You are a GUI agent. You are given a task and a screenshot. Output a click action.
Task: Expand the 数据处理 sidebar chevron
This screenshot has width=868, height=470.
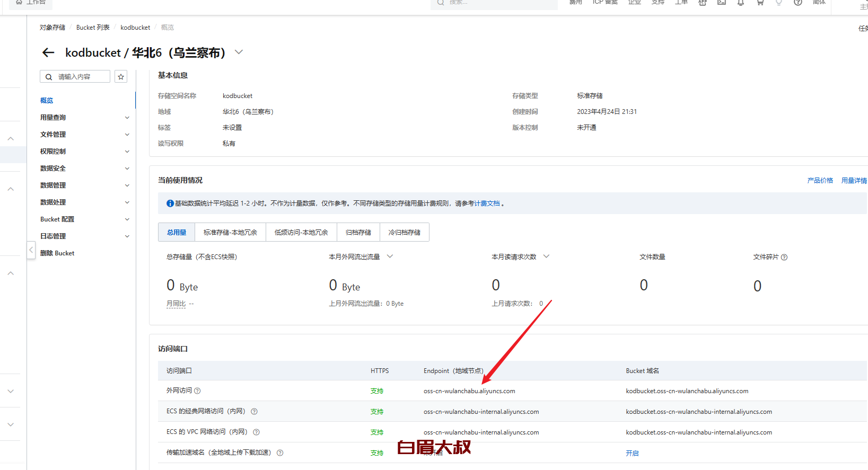[127, 202]
